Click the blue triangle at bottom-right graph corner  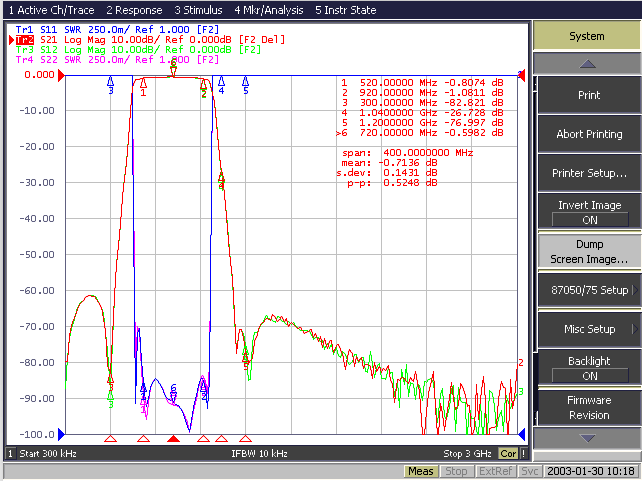[522, 434]
